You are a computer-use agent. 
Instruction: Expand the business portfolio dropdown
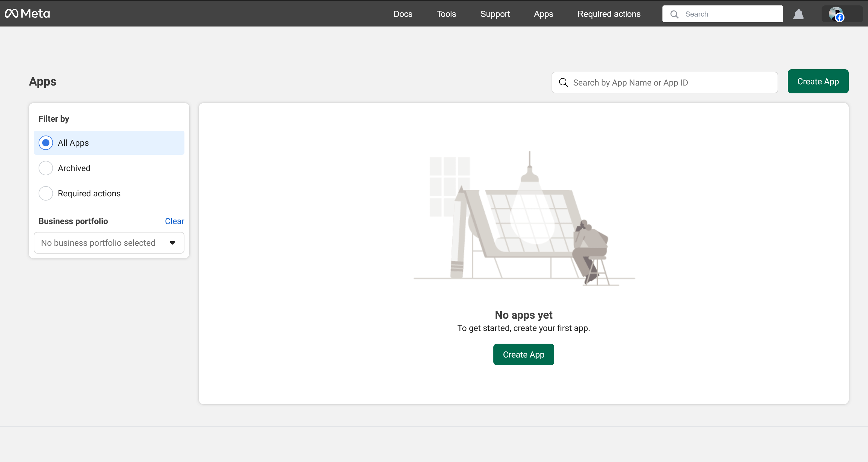pyautogui.click(x=109, y=243)
